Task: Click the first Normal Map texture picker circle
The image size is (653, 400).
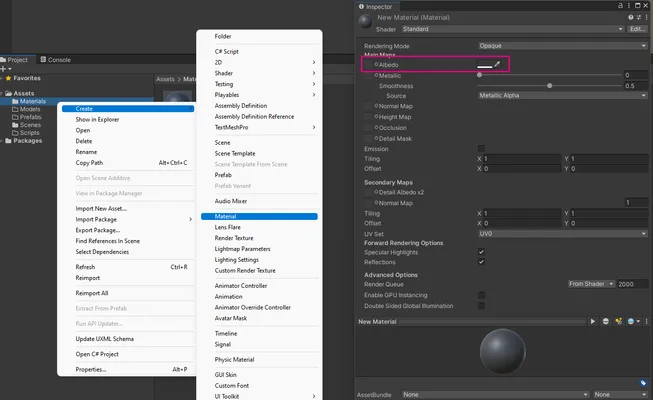Action: (376, 106)
